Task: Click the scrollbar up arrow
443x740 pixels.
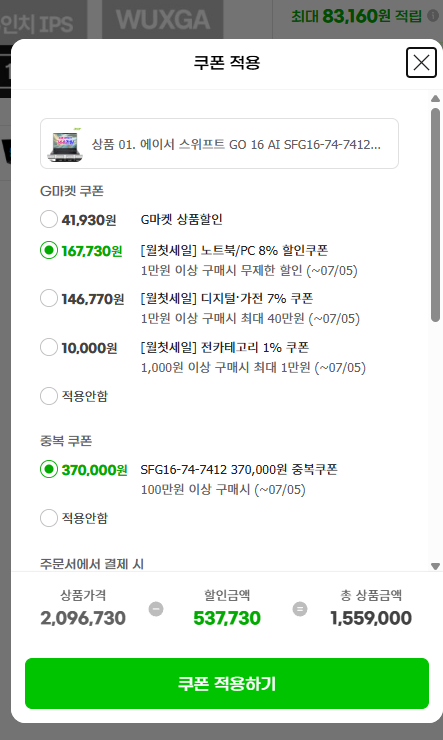Action: 435,99
